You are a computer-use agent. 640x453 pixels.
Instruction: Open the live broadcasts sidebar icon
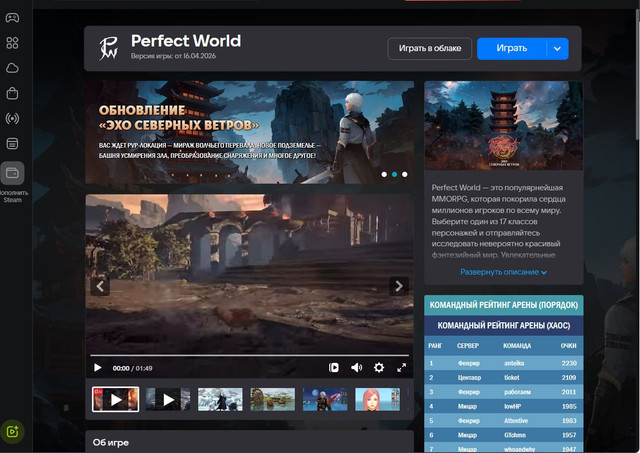pyautogui.click(x=13, y=120)
